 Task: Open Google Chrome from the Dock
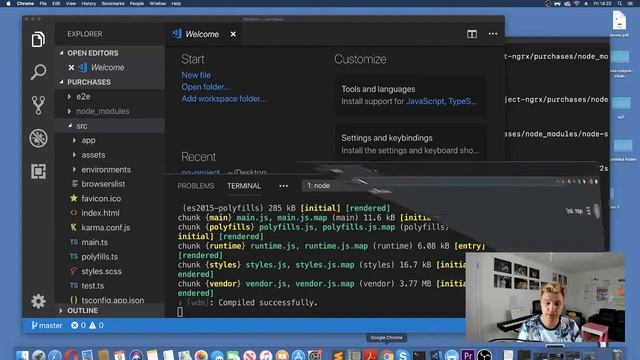point(387,355)
